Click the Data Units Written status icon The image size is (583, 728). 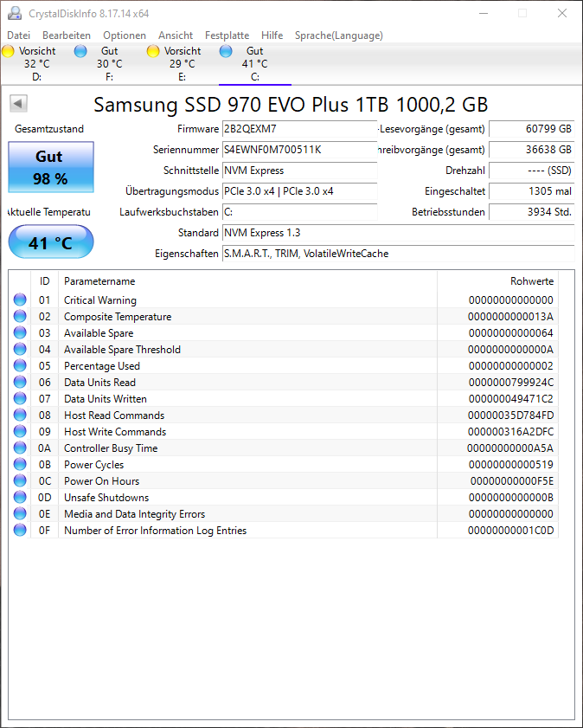tap(20, 398)
